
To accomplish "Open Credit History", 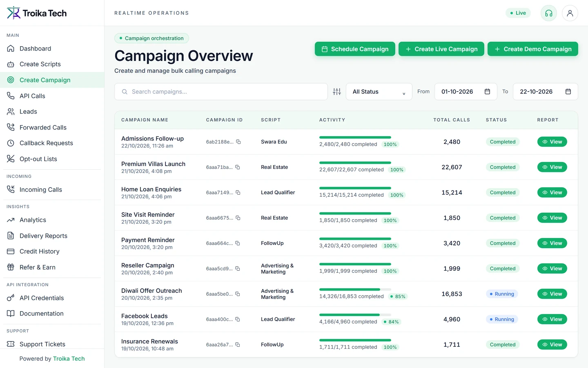I will click(52, 251).
